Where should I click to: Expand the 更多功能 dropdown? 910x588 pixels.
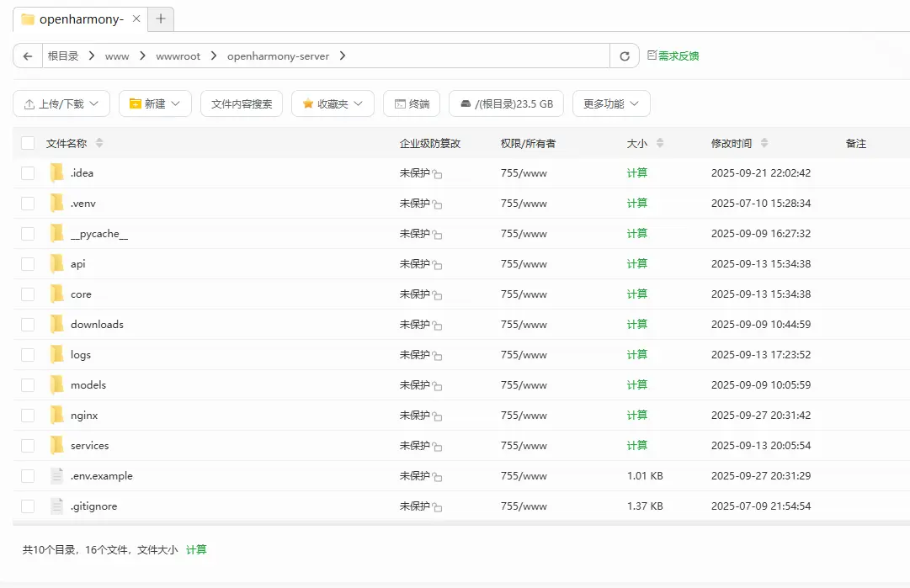click(x=611, y=104)
